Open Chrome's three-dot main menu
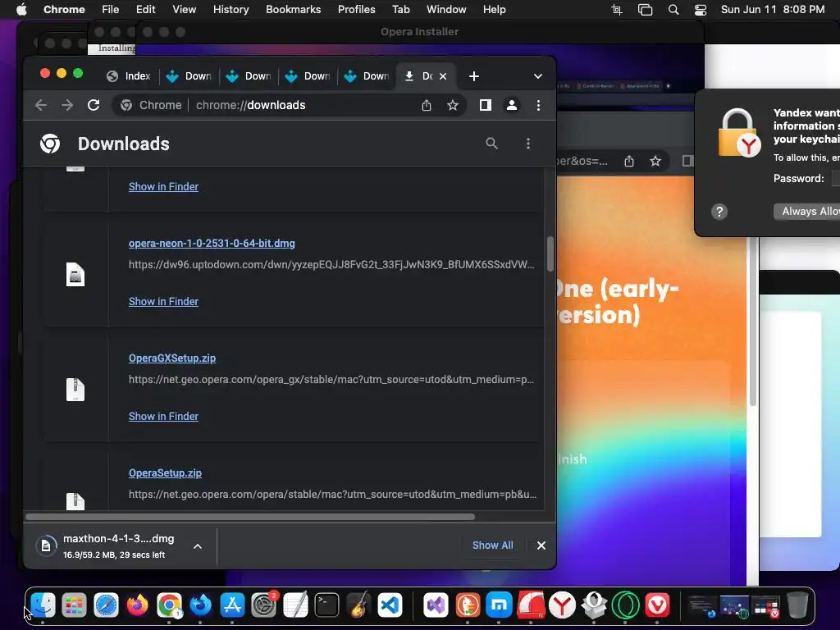 (x=538, y=105)
